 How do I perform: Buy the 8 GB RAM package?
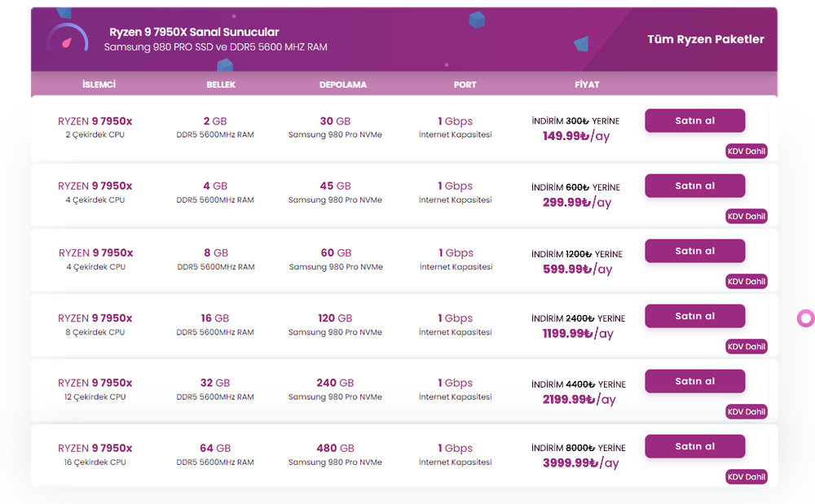[x=694, y=251]
